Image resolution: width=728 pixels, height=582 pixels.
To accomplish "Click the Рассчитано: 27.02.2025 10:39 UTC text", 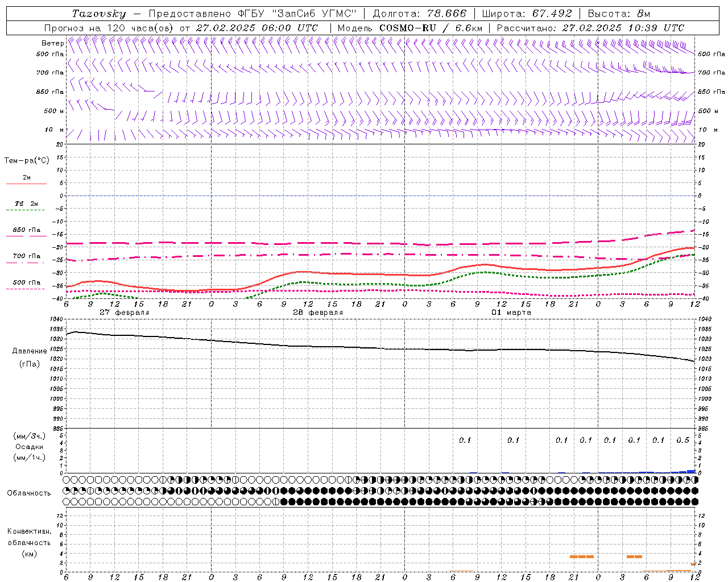I will [590, 28].
